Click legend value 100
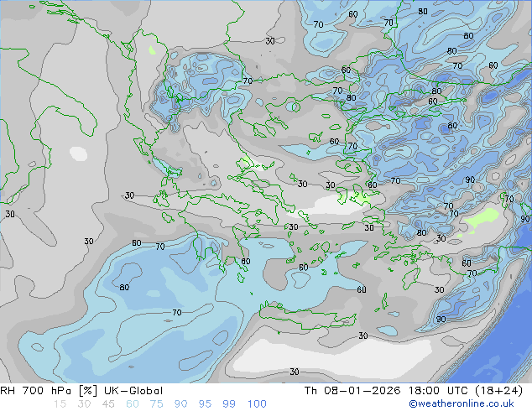532x411 pixels. [x=257, y=404]
